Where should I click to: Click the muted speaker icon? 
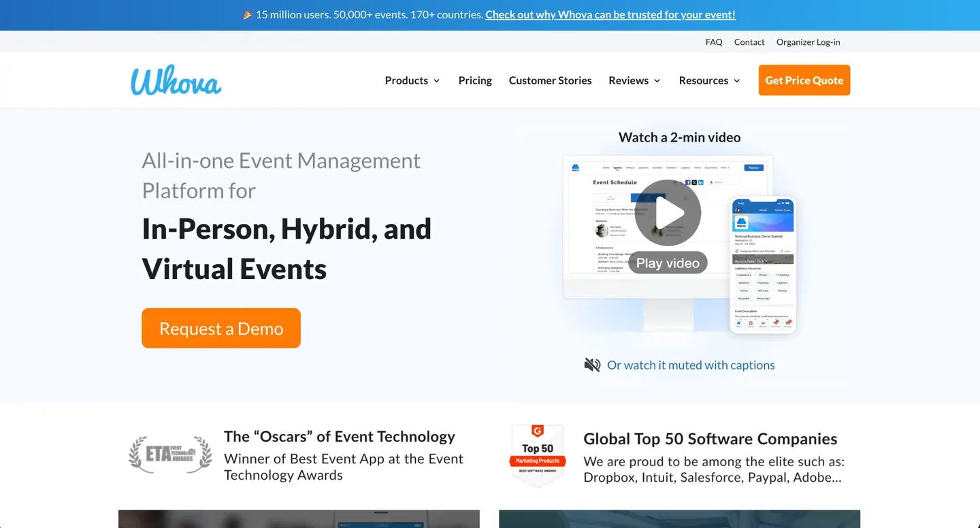592,365
